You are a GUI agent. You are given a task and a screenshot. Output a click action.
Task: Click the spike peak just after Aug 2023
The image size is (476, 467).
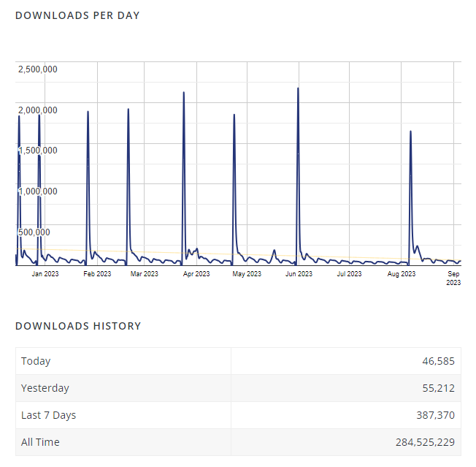coord(410,132)
